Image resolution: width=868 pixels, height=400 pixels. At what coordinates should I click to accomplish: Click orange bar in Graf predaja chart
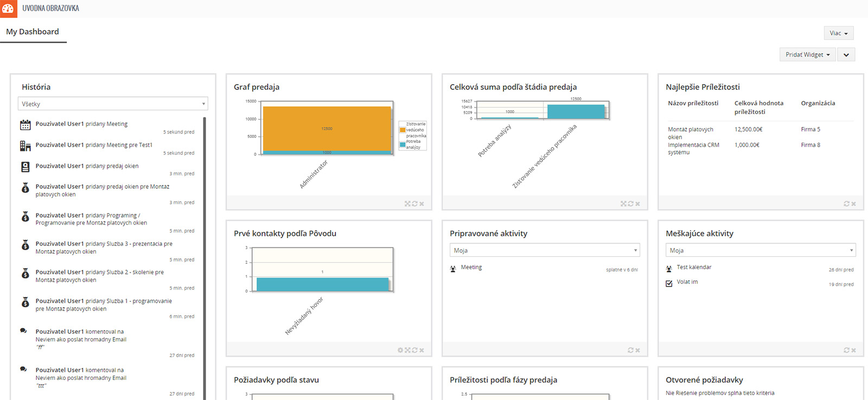coord(327,128)
